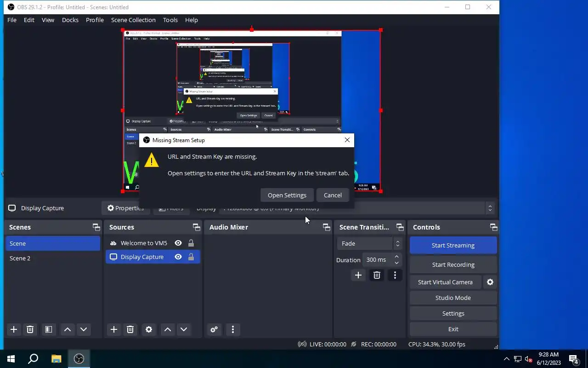Move source up arrow in Sources dock
The height and width of the screenshot is (368, 588).
tap(168, 329)
